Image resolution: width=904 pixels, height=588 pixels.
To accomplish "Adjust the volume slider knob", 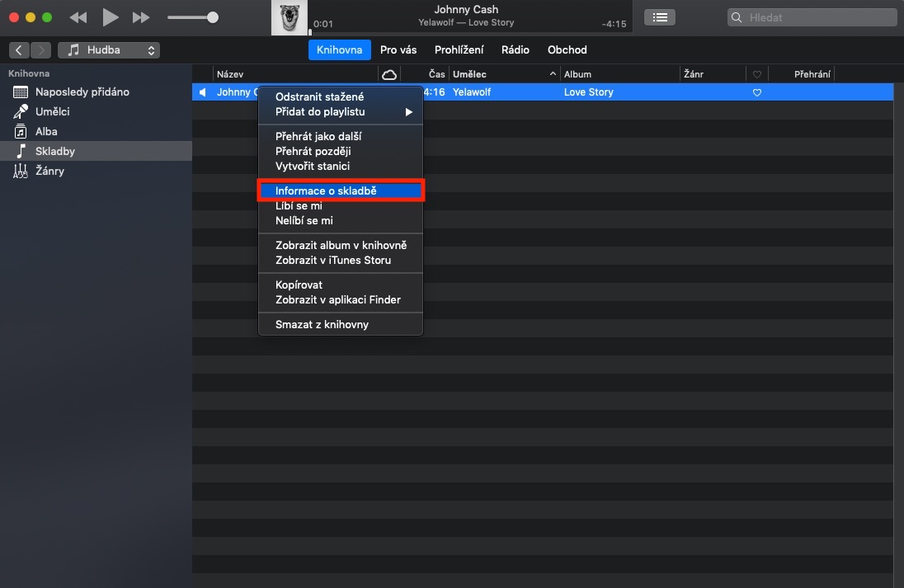I will pos(213,17).
